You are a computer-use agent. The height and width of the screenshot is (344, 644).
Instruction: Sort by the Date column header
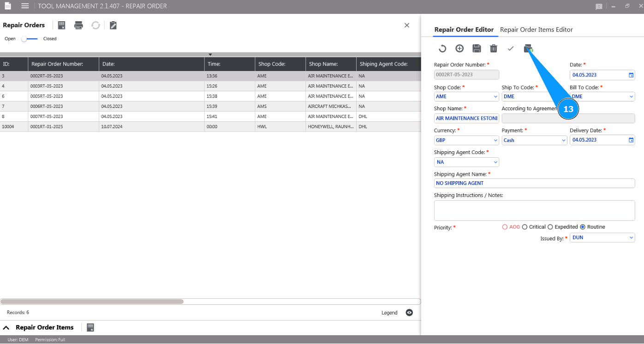152,64
